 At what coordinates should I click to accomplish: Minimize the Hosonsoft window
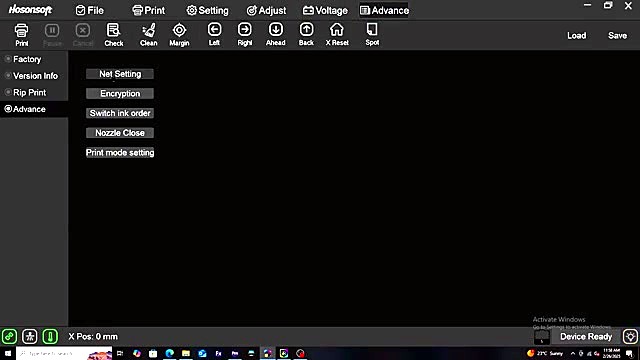click(x=587, y=5)
